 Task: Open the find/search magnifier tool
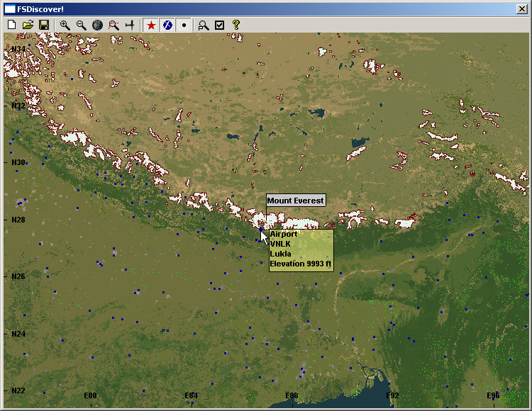click(x=204, y=25)
